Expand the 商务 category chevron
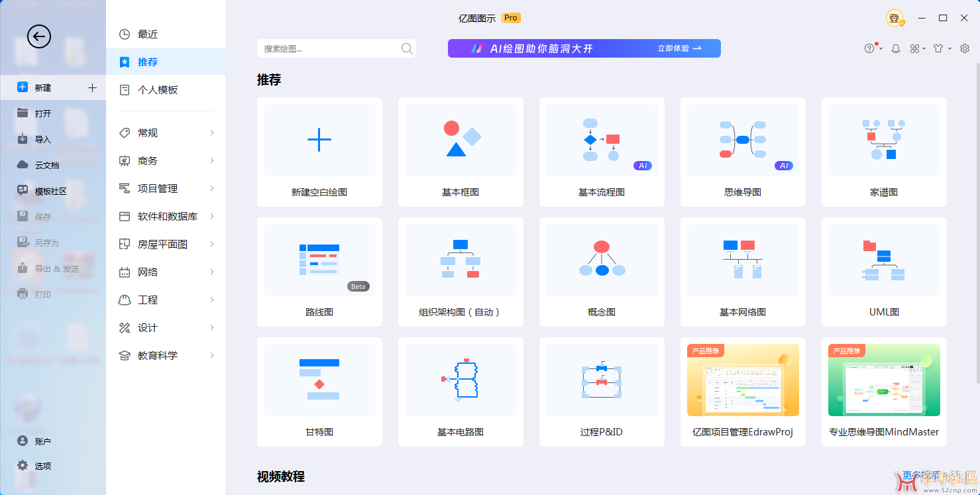The image size is (980, 495). point(212,161)
